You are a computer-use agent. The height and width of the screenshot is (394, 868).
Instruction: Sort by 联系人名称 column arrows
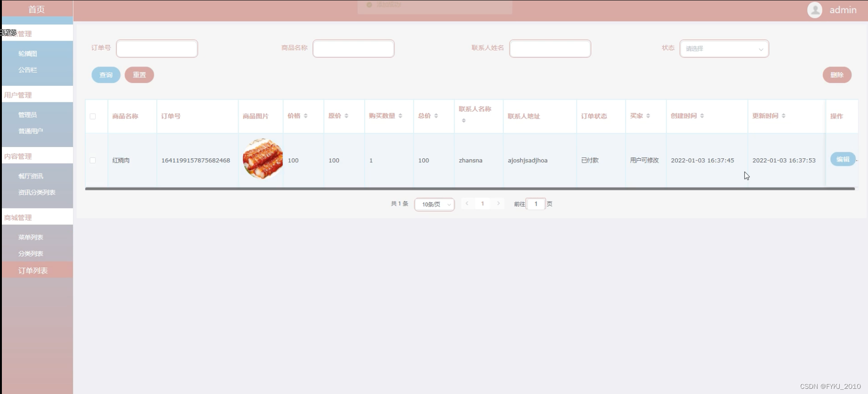click(x=464, y=121)
